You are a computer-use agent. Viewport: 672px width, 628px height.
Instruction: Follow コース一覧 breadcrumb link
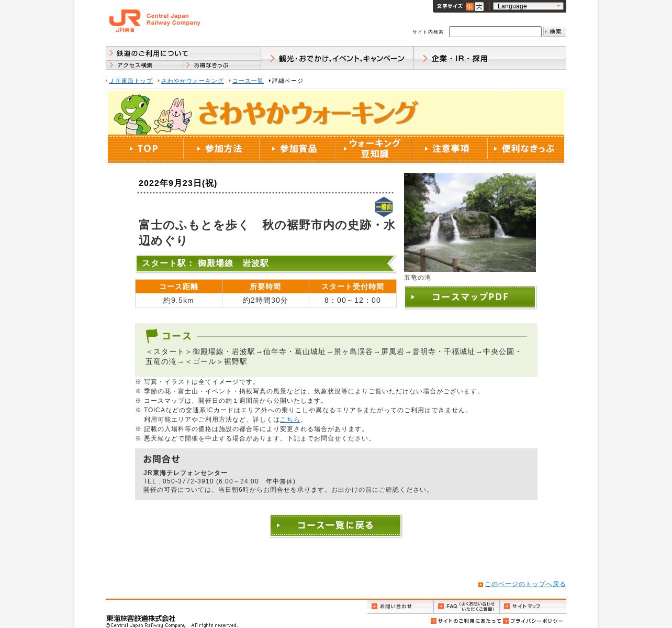(248, 81)
